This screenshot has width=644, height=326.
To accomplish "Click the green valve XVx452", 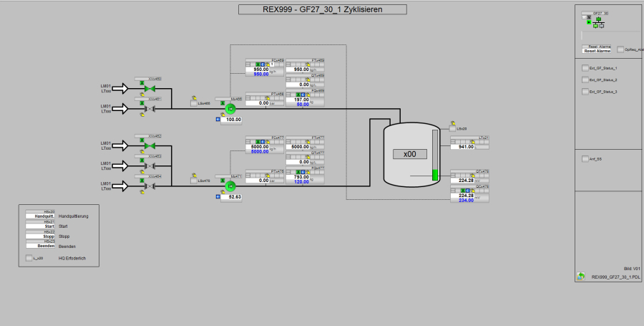I will point(150,145).
